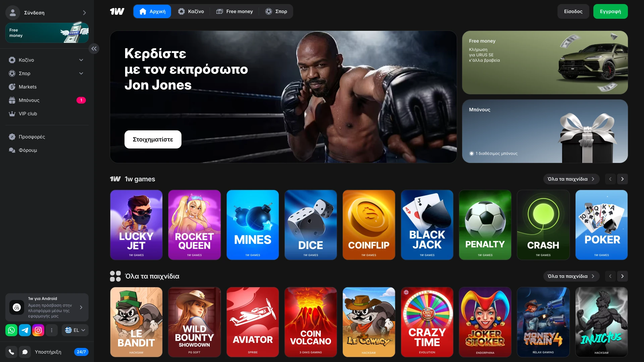Image resolution: width=644 pixels, height=362 pixels.
Task: Click the phone call support icon
Action: (x=11, y=352)
